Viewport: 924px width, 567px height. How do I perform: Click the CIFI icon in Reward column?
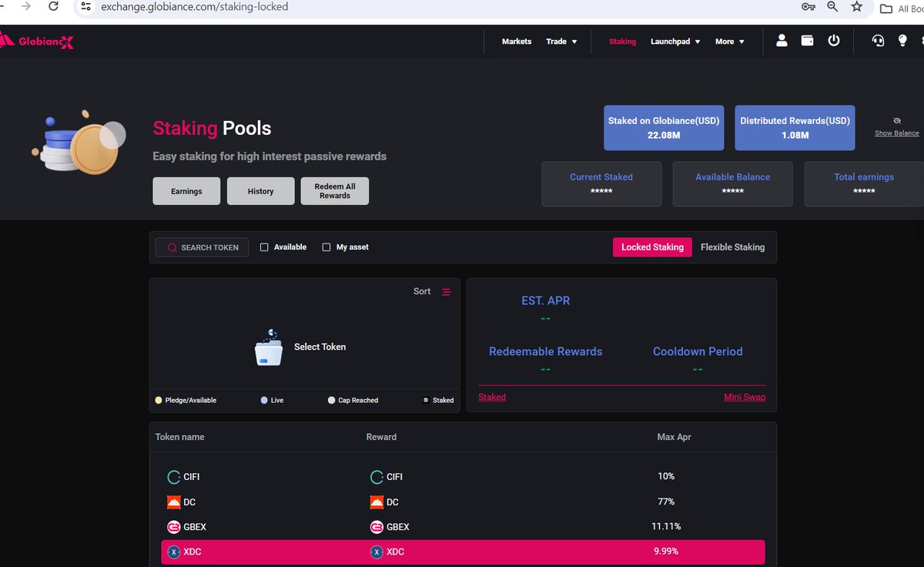click(377, 477)
